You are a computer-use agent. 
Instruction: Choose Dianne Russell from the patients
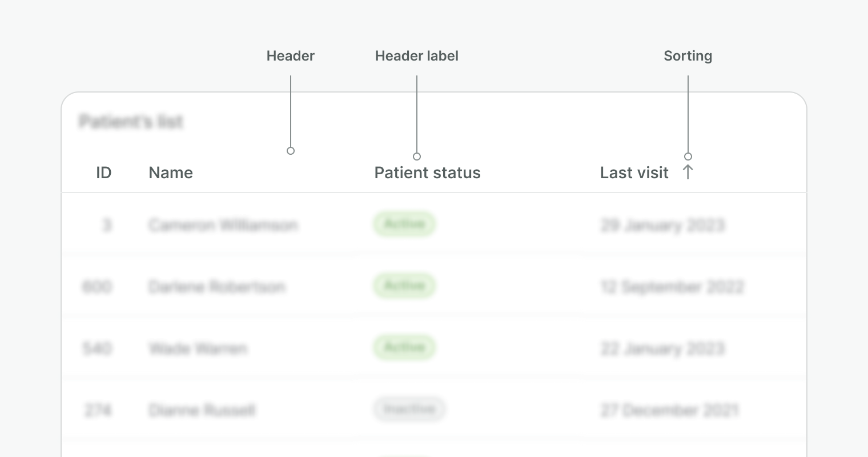(x=202, y=410)
